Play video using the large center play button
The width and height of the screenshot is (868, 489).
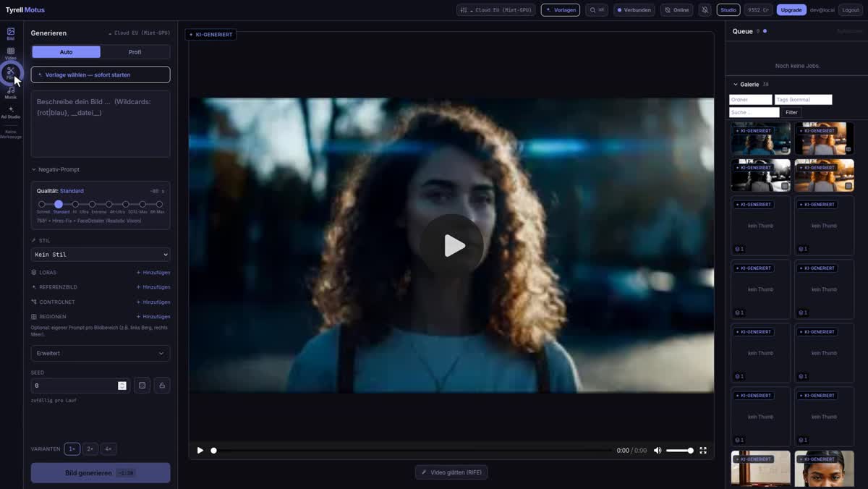click(451, 245)
